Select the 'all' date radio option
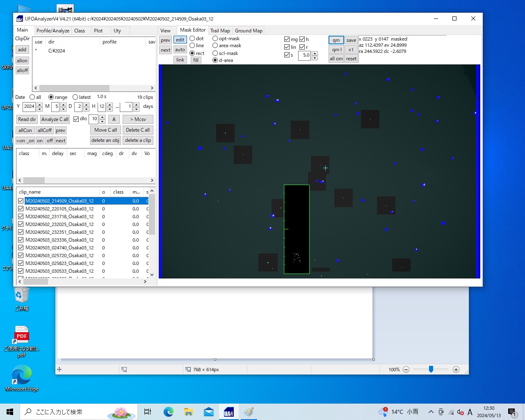 [x=32, y=97]
